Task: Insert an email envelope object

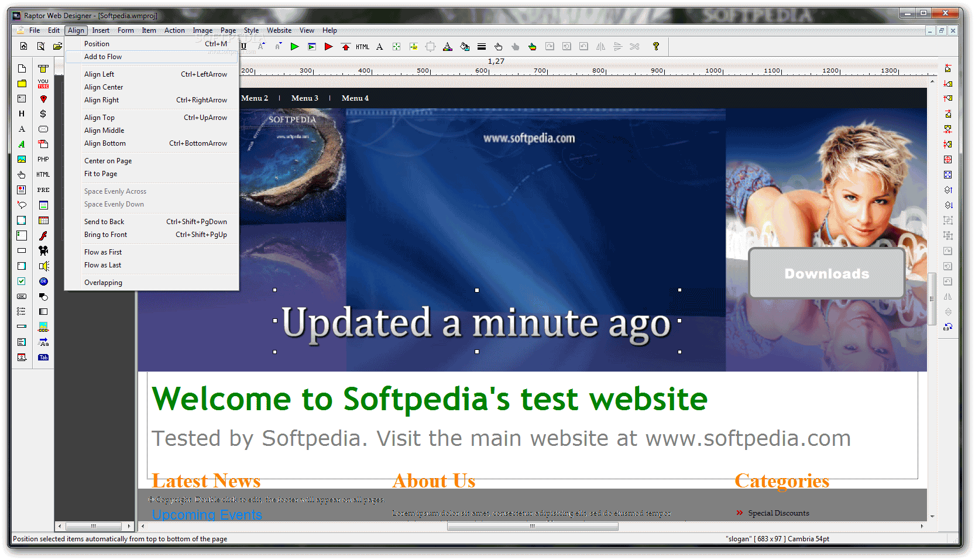Action: [43, 129]
